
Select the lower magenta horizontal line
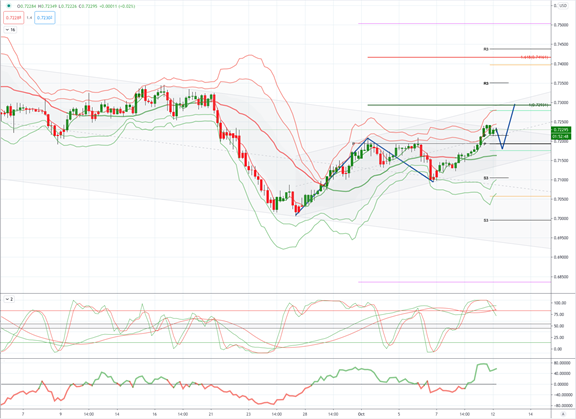tap(454, 282)
